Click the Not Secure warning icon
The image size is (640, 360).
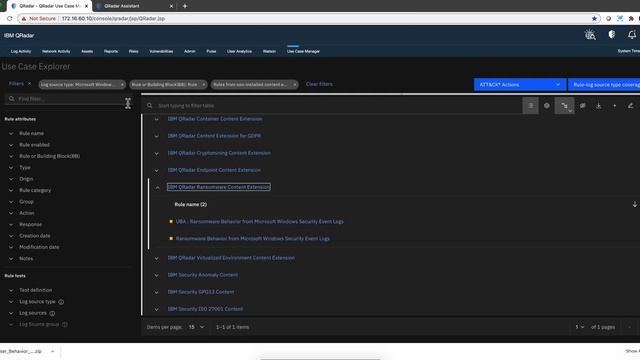(24, 18)
